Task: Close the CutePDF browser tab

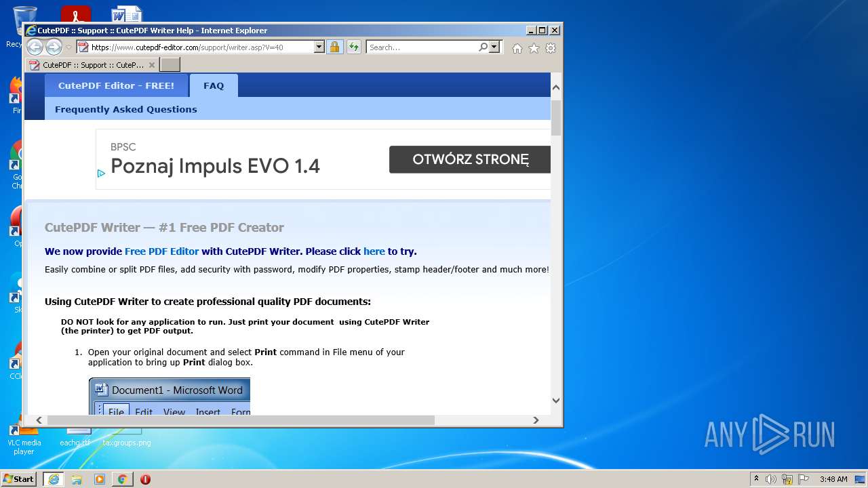Action: [x=152, y=65]
